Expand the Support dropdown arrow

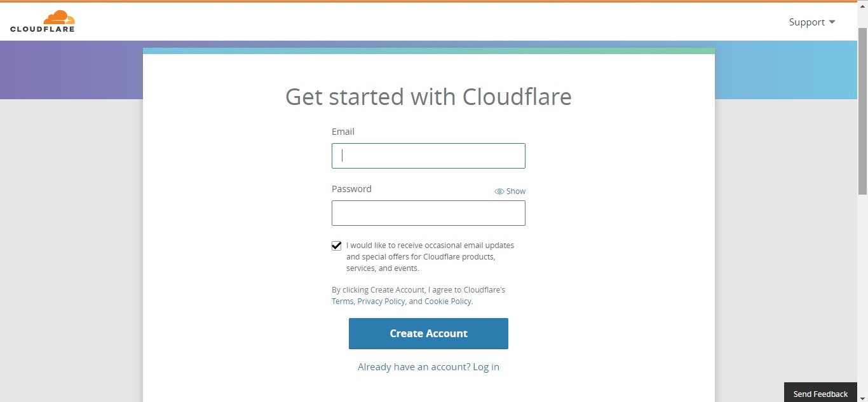pos(832,22)
